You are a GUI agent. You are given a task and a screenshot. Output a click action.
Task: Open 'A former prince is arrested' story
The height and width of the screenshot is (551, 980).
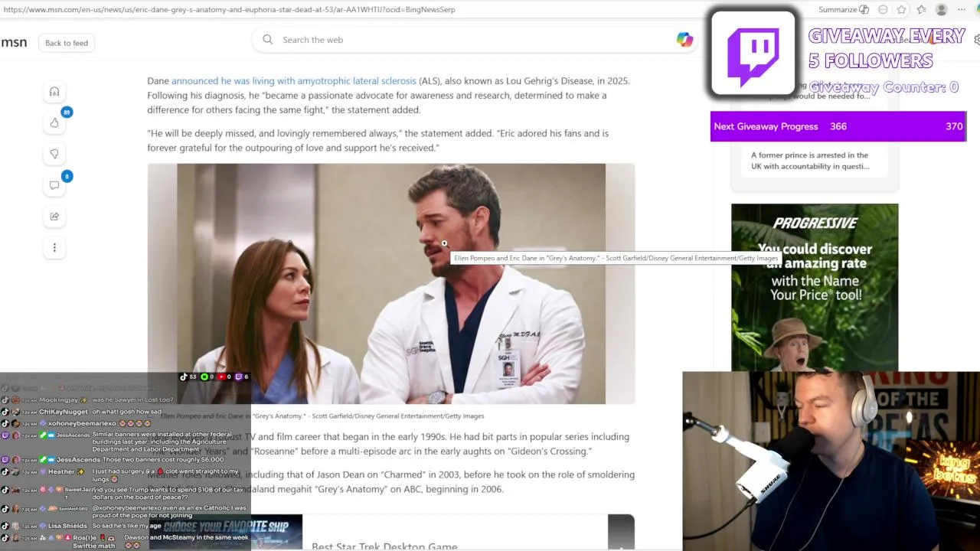(810, 161)
